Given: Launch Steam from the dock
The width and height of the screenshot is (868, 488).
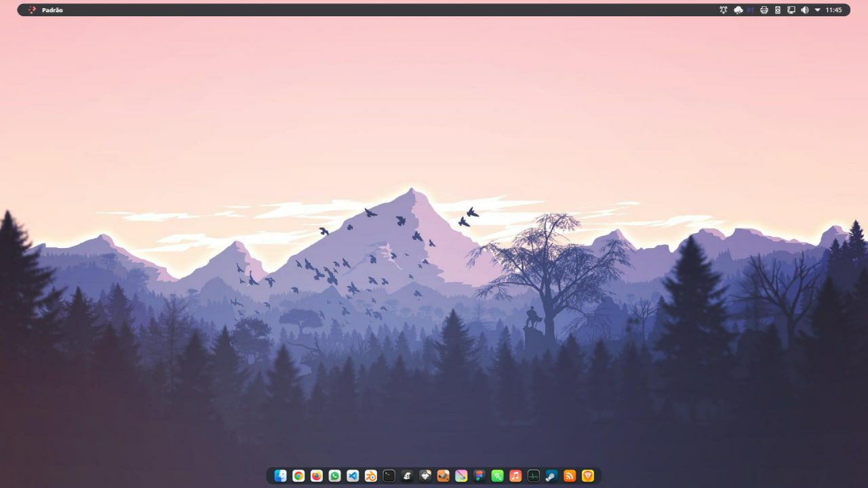Looking at the screenshot, I should tap(551, 476).
